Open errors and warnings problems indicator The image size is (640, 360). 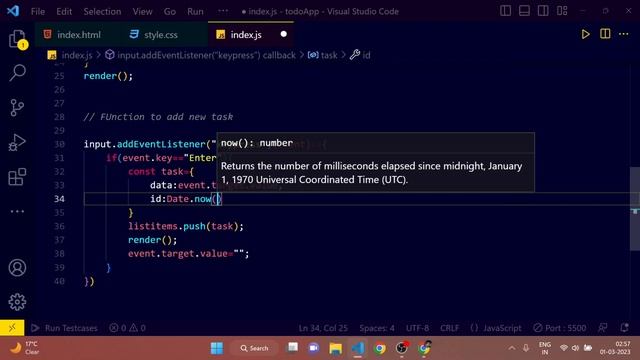tap(127, 328)
